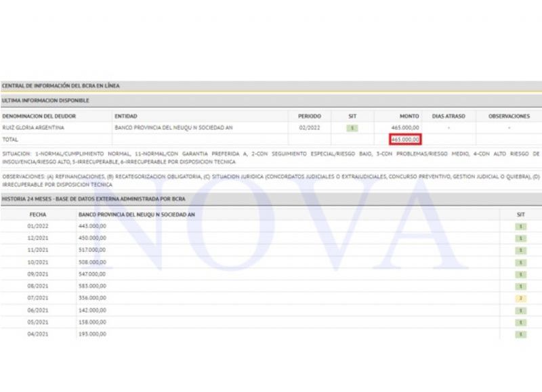
Task: Click the SIT badge in the 01/2022 row
Action: click(x=520, y=225)
